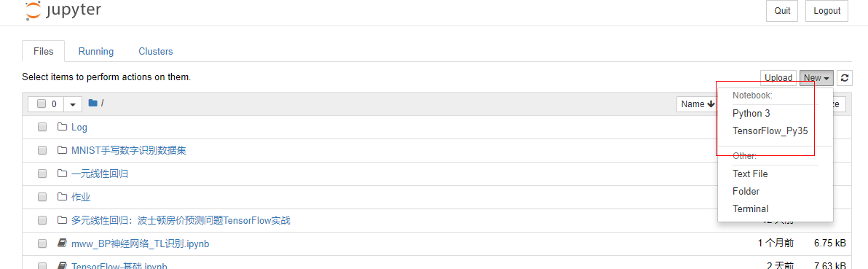The height and width of the screenshot is (269, 868).
Task: Refresh the notebook list
Action: pyautogui.click(x=844, y=78)
